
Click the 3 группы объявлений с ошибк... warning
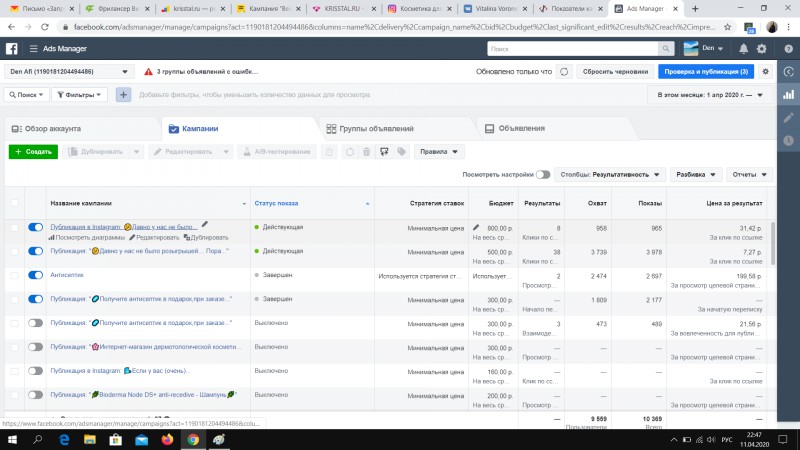[202, 71]
